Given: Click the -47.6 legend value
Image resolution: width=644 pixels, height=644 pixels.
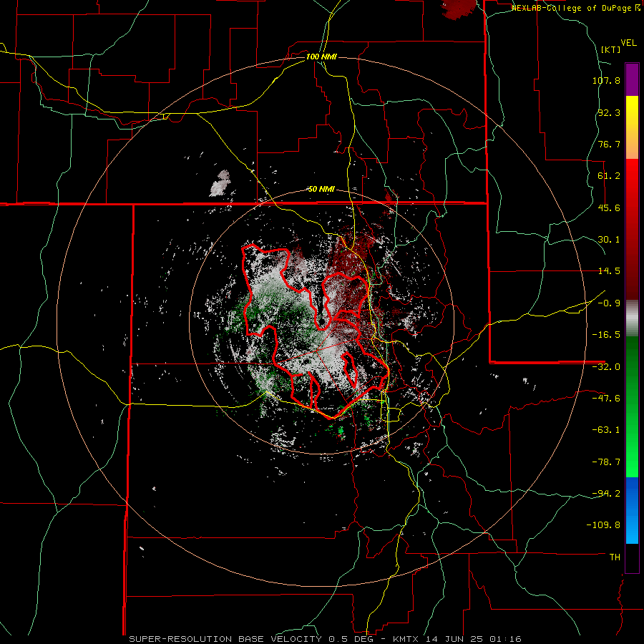Looking at the screenshot, I should [x=606, y=399].
